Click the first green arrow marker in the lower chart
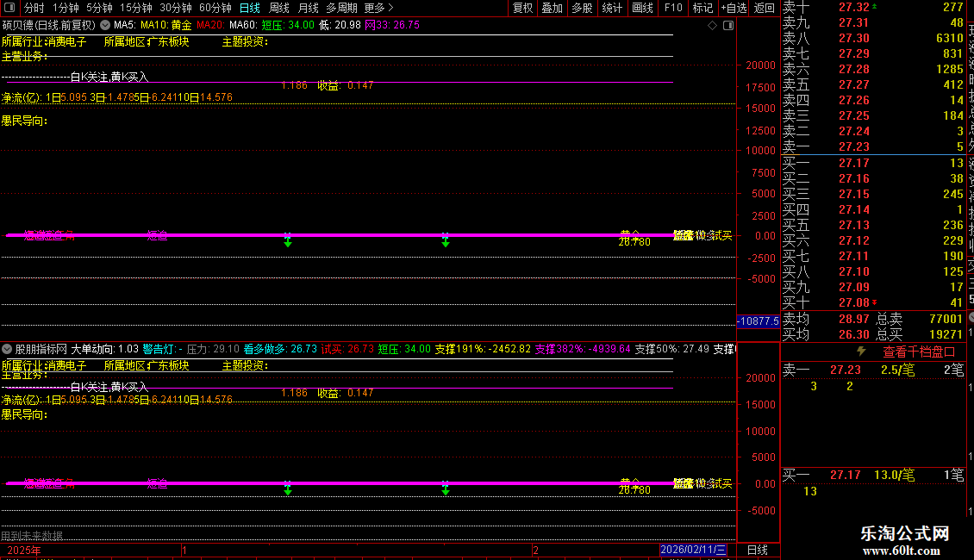This screenshot has width=974, height=560. (288, 488)
